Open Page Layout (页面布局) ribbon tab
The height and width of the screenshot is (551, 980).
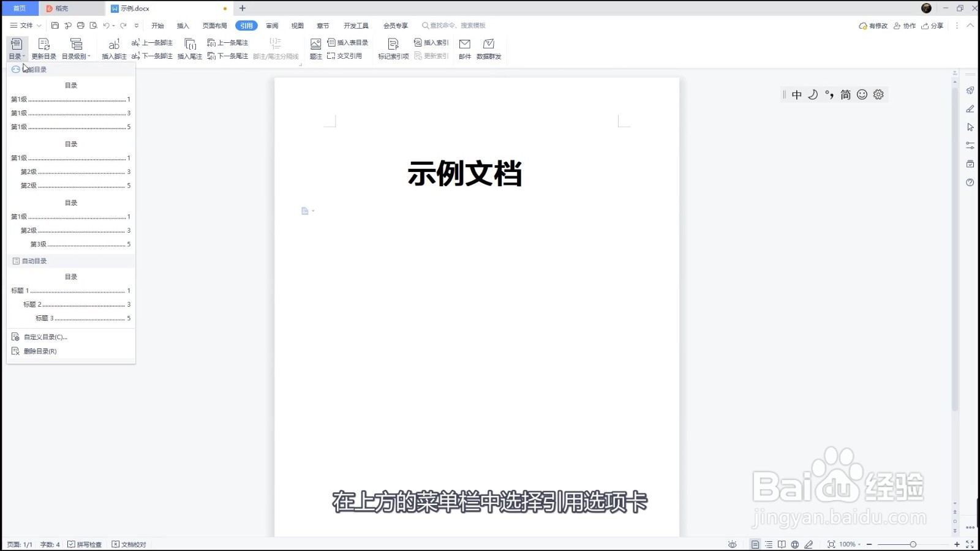tap(214, 26)
